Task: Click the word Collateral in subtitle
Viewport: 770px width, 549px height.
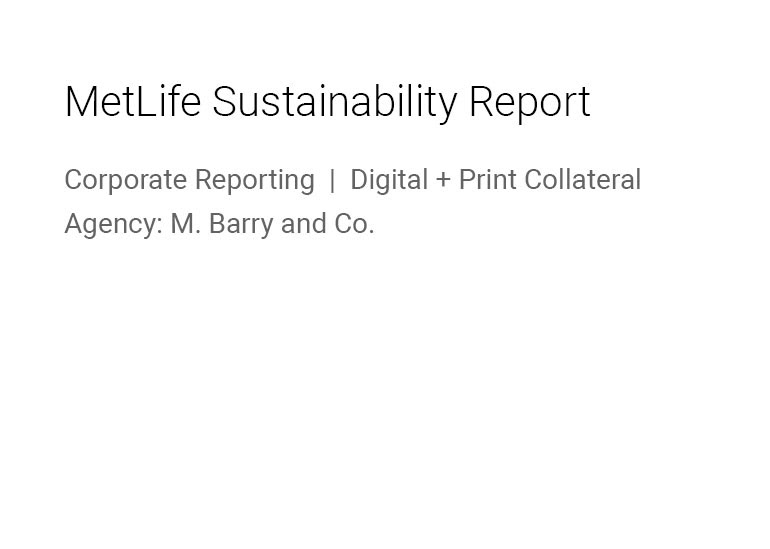Action: pyautogui.click(x=583, y=180)
